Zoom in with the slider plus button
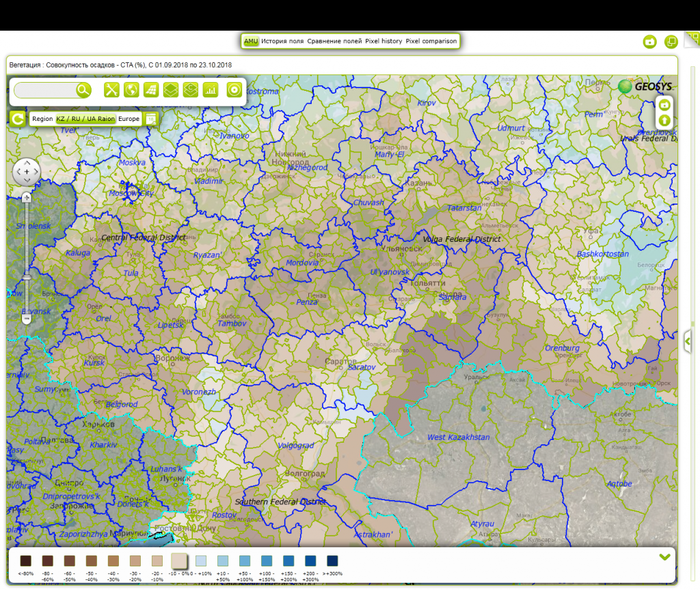Screen dimensions: 700x591 pos(27,197)
